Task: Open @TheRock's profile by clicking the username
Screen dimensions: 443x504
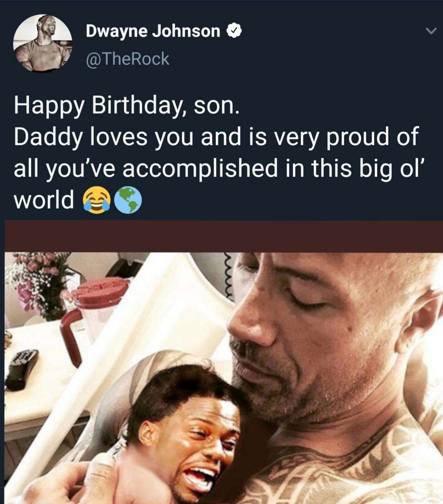Action: click(x=127, y=58)
